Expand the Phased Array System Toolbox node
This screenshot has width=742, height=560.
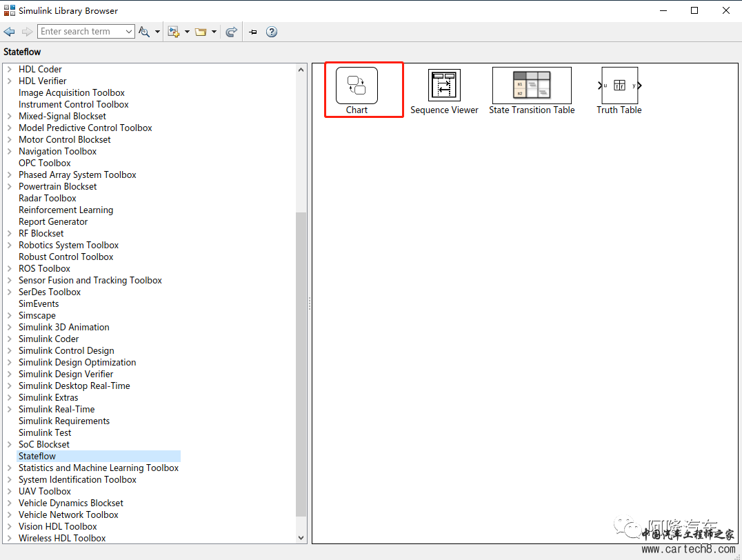(x=10, y=174)
